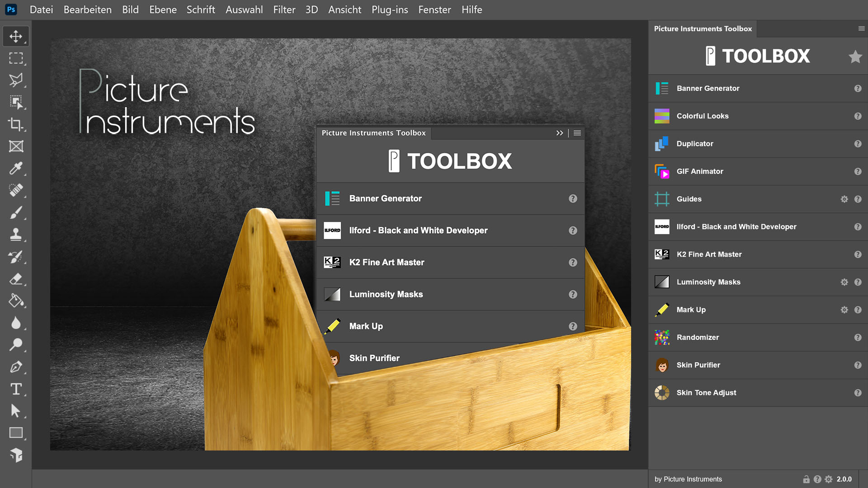Open Skin Tone Adjust tool
Image resolution: width=868 pixels, height=488 pixels.
[758, 393]
